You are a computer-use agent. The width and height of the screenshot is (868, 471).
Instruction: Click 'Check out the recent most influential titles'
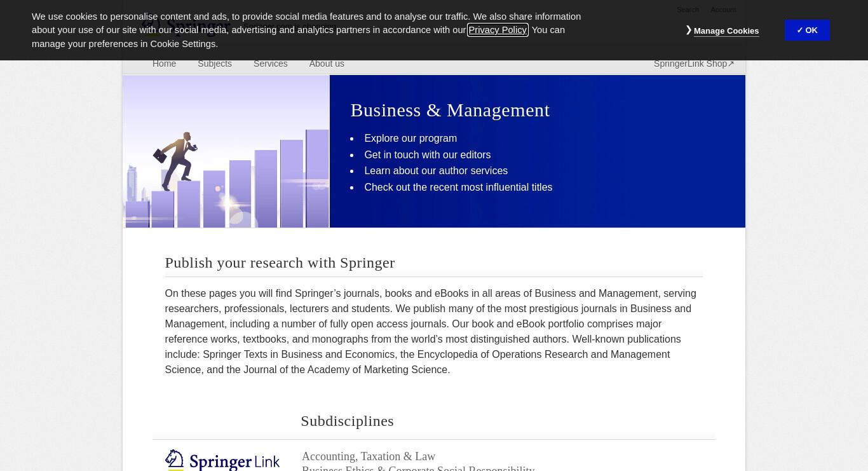coord(458,187)
